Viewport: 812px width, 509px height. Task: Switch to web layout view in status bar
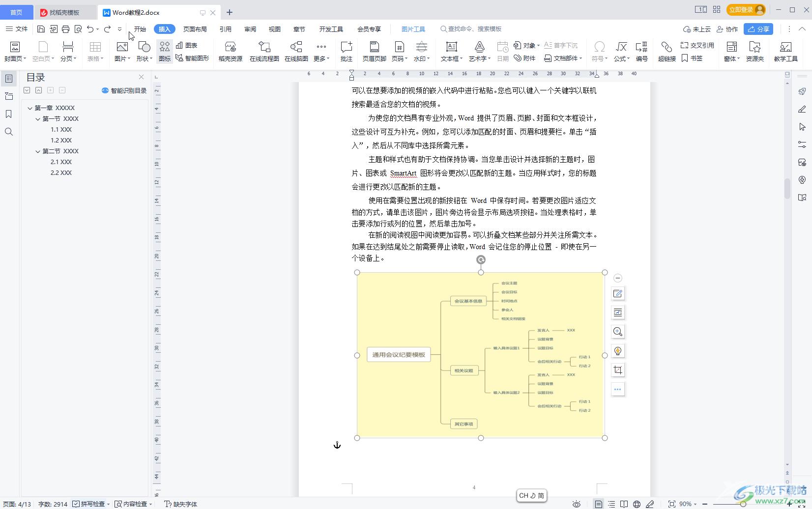[637, 504]
